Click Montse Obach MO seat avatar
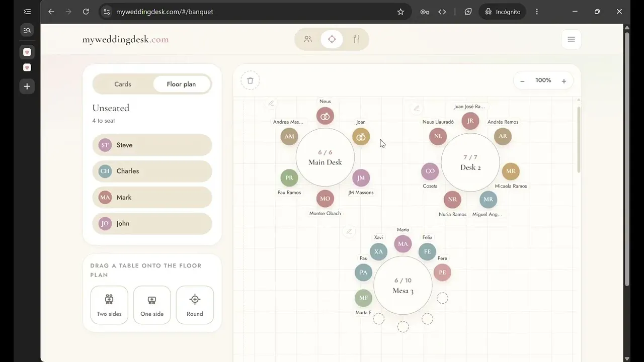The width and height of the screenshot is (644, 362). coord(325,198)
